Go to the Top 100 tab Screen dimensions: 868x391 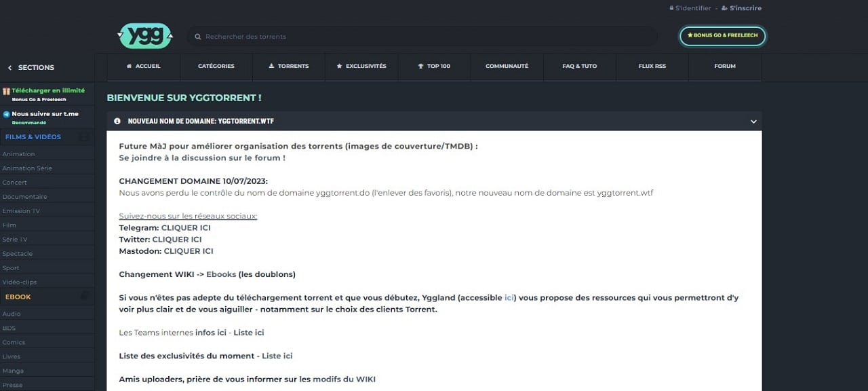[434, 67]
